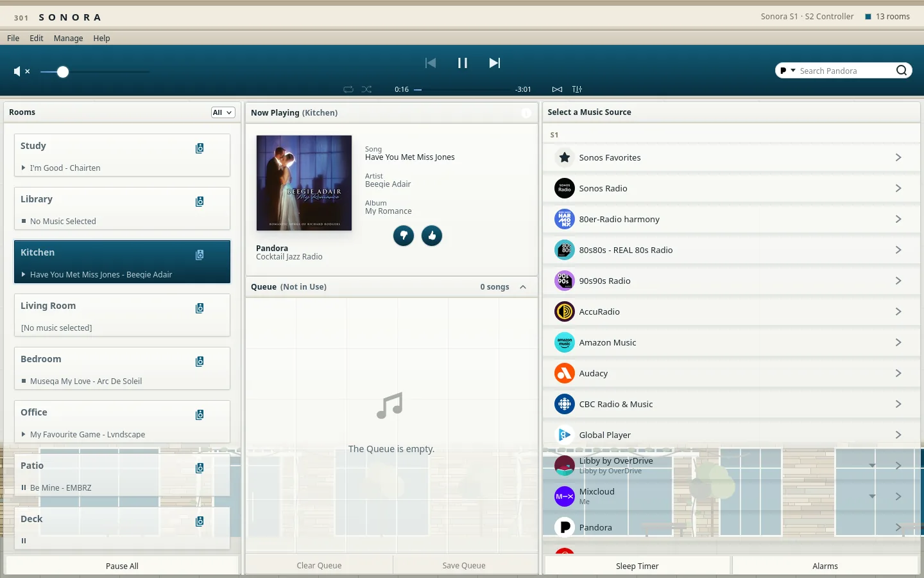Click the Living Room group icon
This screenshot has width=924, height=578.
click(200, 308)
